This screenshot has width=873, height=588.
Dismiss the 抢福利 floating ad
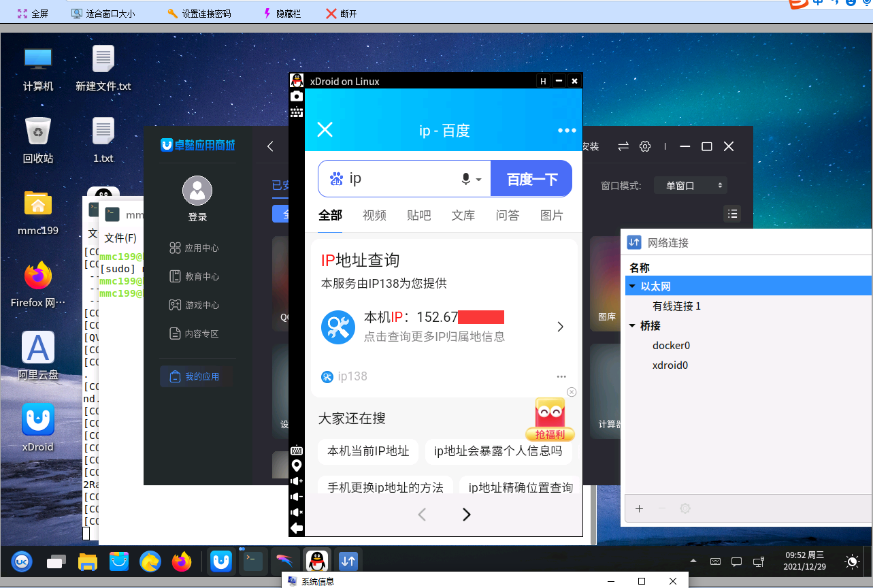(572, 392)
